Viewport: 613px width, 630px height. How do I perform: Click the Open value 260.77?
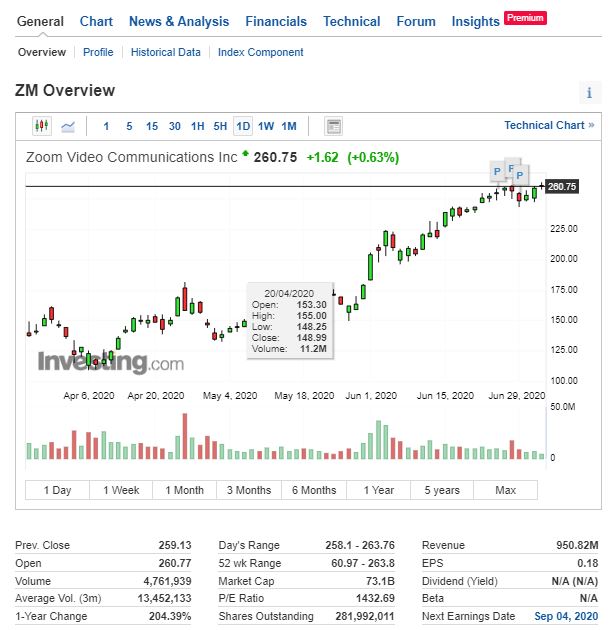pos(175,563)
